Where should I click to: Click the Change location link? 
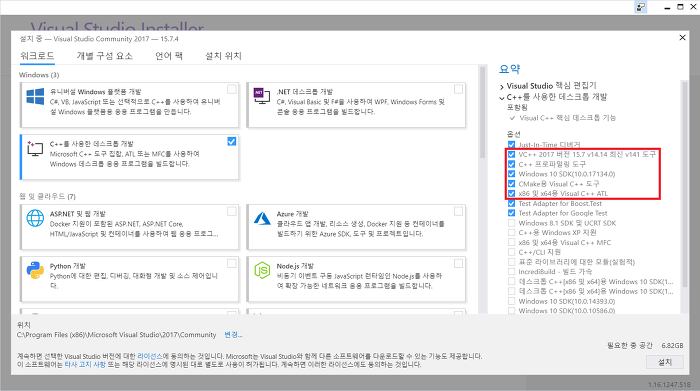[x=233, y=335]
